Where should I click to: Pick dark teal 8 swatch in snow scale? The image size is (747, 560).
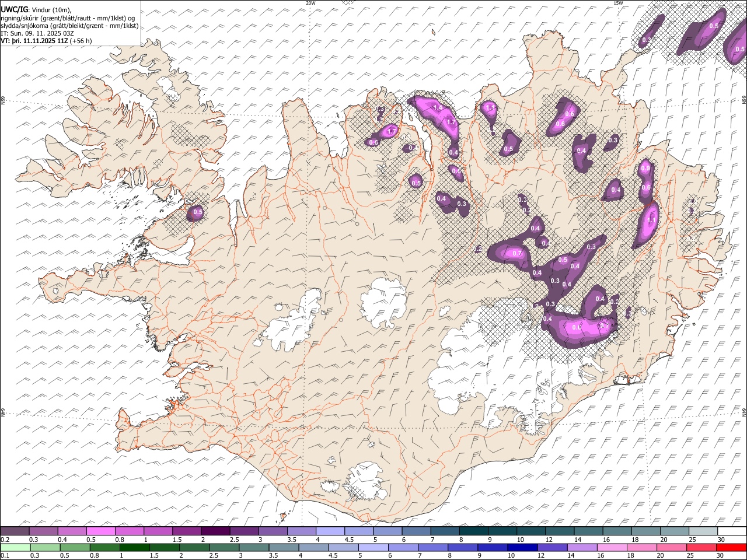(473, 531)
